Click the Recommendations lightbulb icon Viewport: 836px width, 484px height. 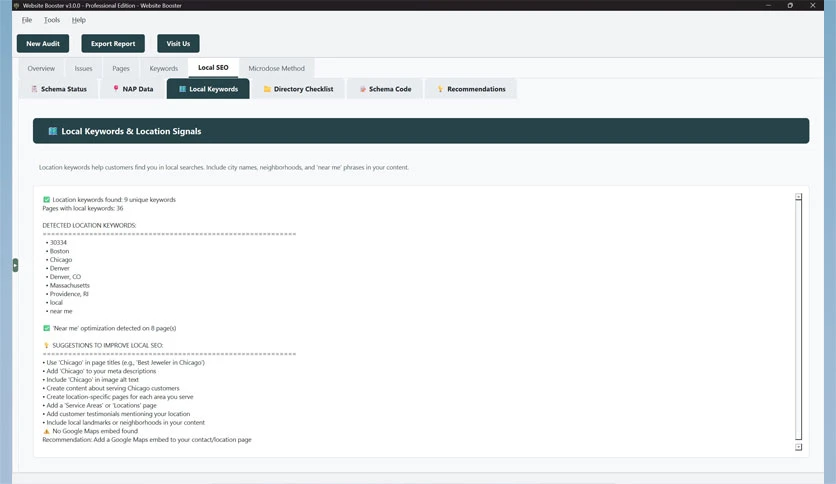440,89
